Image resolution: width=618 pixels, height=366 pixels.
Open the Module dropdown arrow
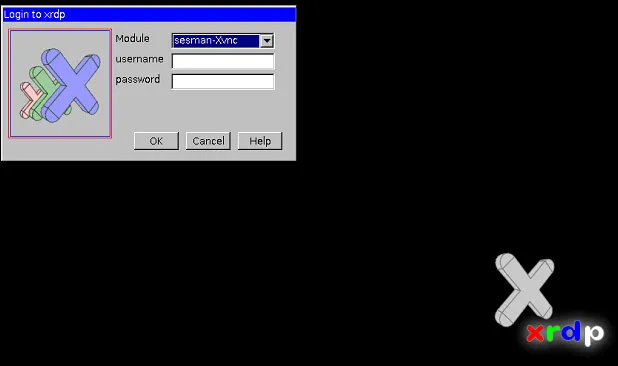coord(267,41)
